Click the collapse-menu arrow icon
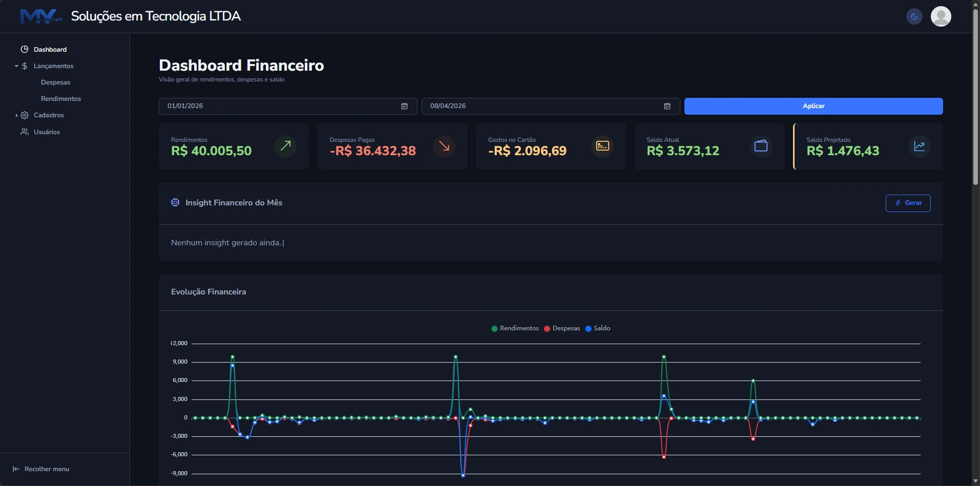Image resolution: width=980 pixels, height=486 pixels. click(x=16, y=469)
